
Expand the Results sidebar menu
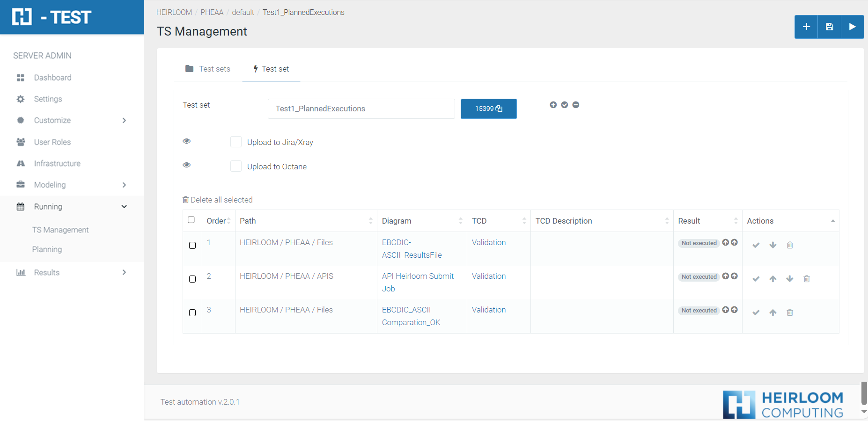pyautogui.click(x=72, y=273)
